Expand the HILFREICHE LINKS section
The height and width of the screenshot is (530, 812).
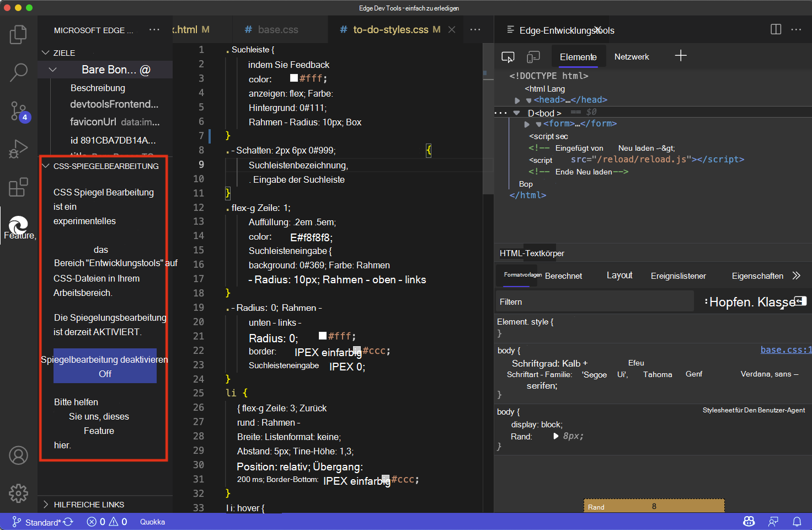tap(46, 504)
